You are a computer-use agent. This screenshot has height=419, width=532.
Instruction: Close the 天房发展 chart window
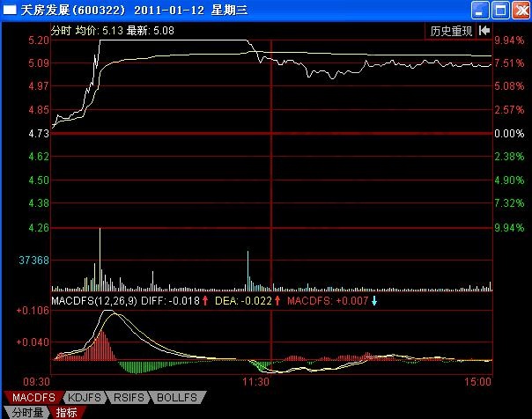click(x=520, y=11)
